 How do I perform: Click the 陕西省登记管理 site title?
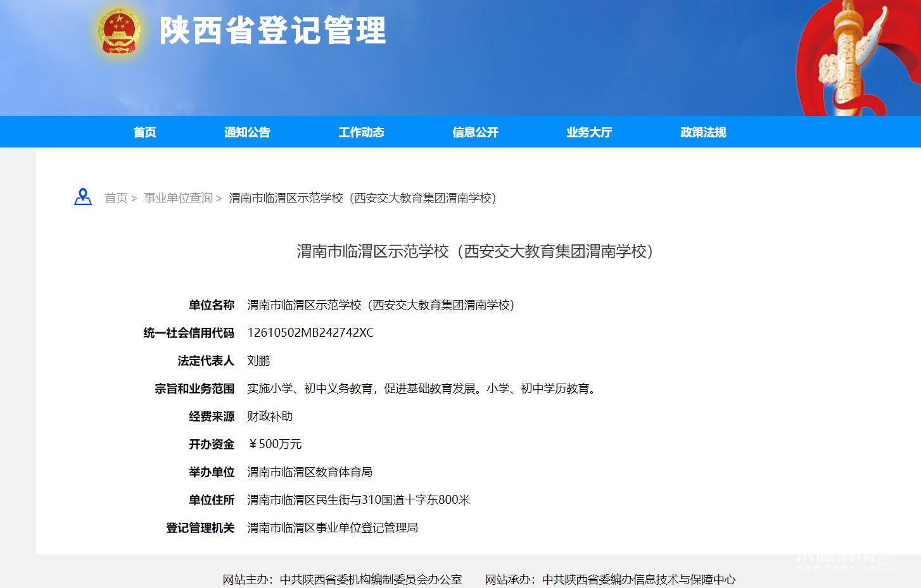coord(273,30)
